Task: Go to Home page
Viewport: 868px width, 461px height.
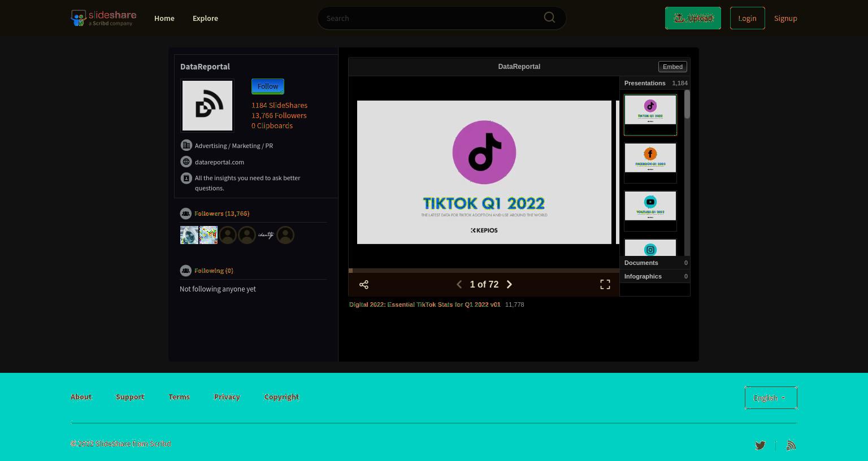Action: click(x=164, y=18)
